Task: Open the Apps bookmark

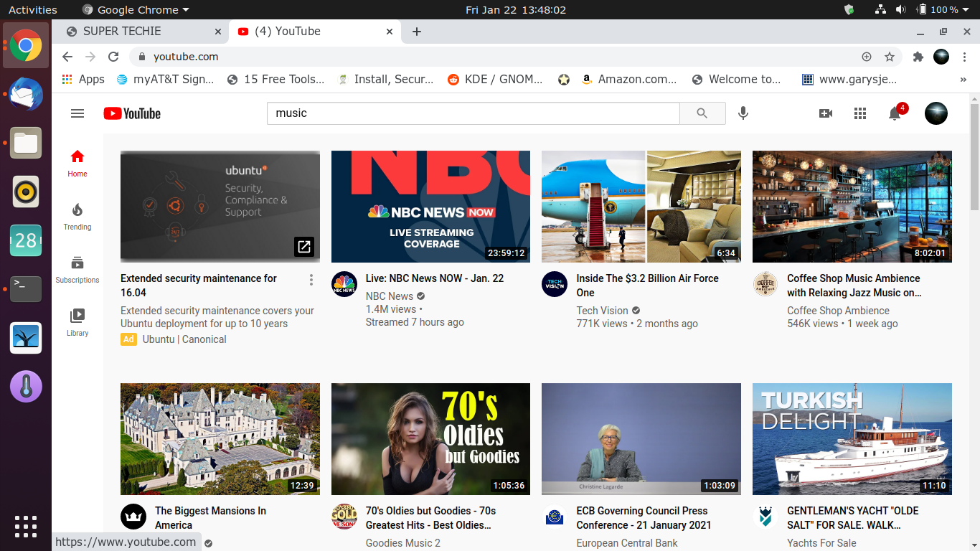Action: click(83, 80)
